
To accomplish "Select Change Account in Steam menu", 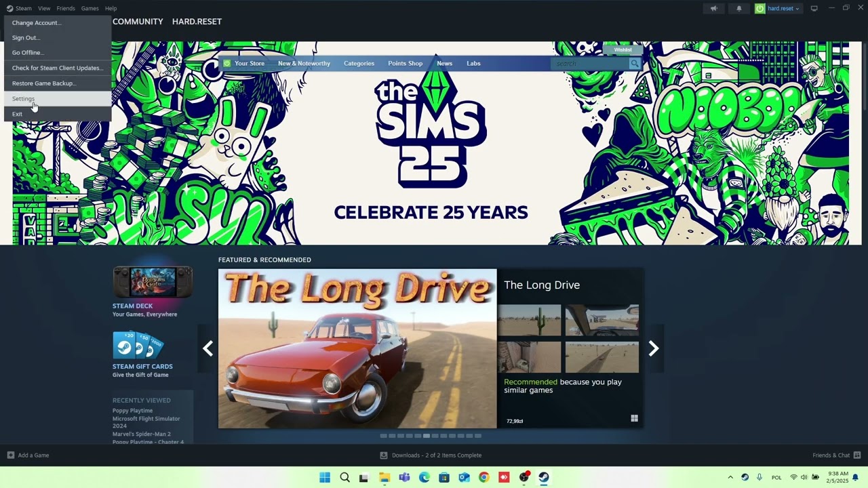I will [58, 22].
